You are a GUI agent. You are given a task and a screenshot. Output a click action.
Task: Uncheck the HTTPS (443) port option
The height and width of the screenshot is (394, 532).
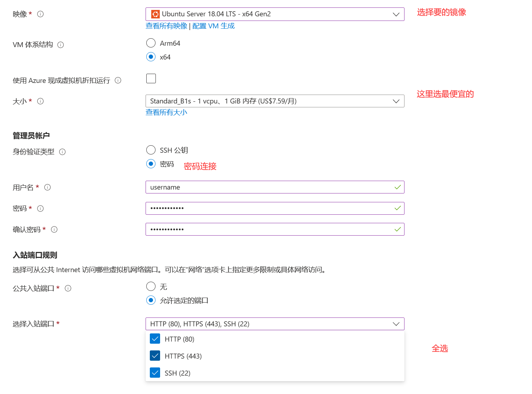(x=155, y=356)
